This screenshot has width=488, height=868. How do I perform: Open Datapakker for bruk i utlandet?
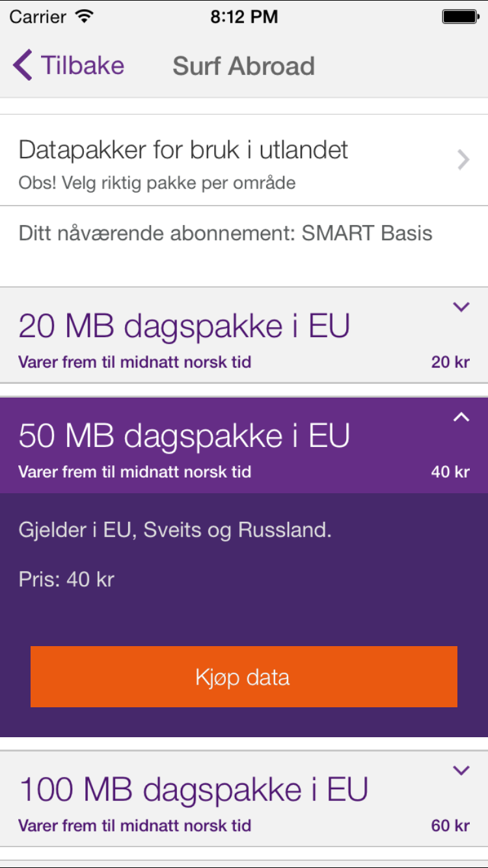183,150
